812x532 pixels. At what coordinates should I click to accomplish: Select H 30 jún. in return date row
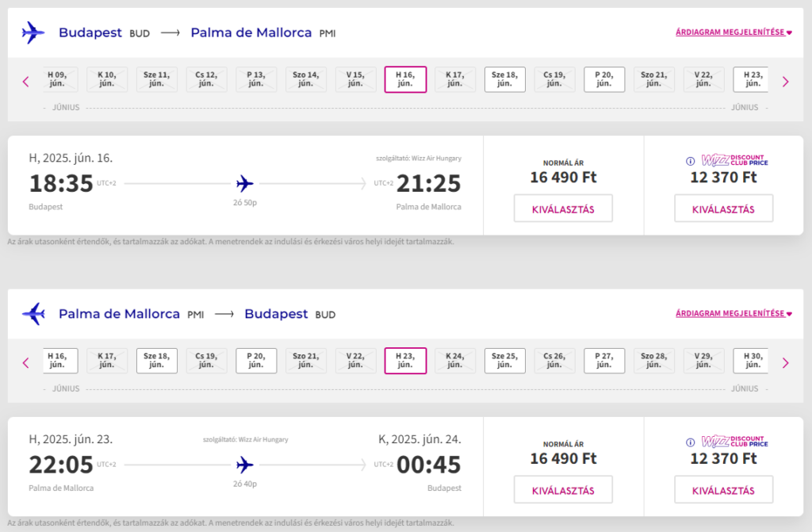tap(750, 361)
